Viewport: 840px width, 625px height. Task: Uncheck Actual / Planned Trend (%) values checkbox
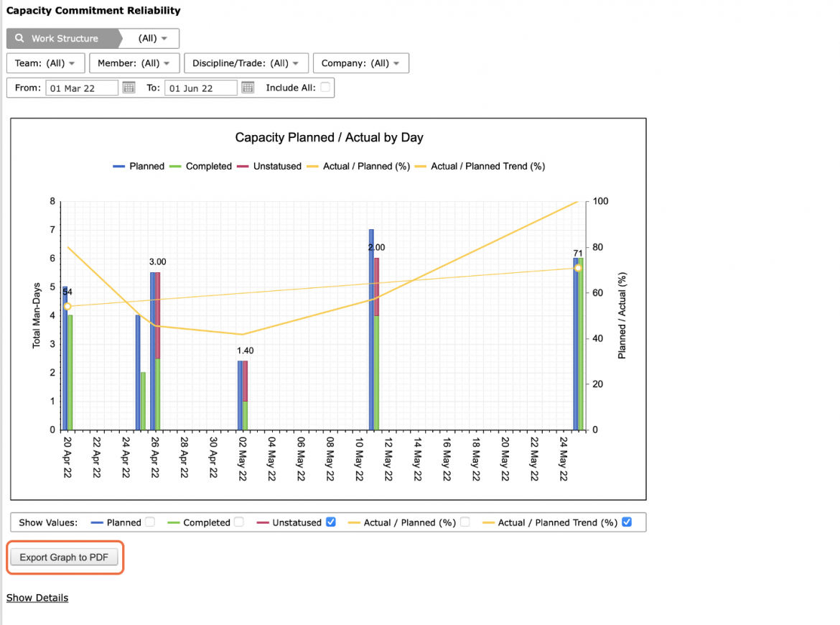pos(627,522)
